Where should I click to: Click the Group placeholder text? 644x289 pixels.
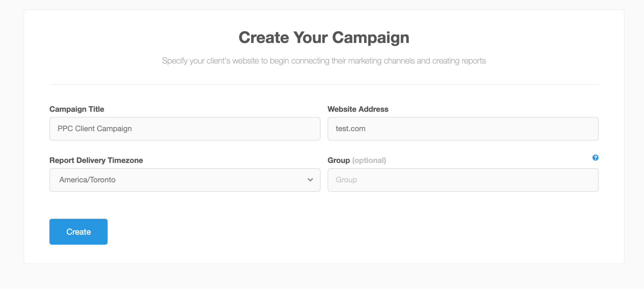click(x=346, y=180)
